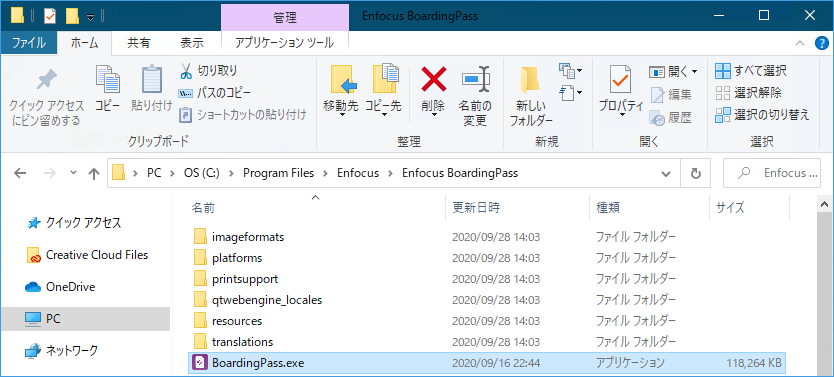Click the Properties (プロパティ) checkmark icon
Image resolution: width=834 pixels, height=377 pixels.
[621, 80]
